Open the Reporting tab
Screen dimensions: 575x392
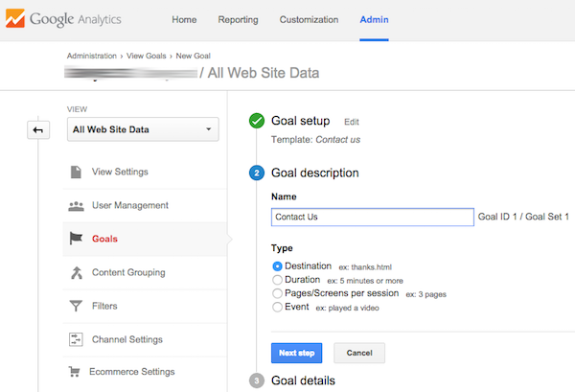click(x=238, y=19)
